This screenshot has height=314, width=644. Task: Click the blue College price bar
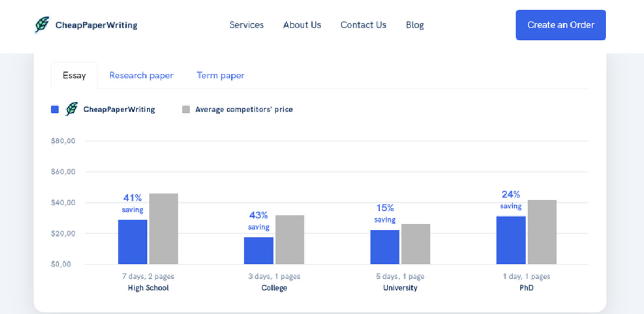[x=258, y=251]
